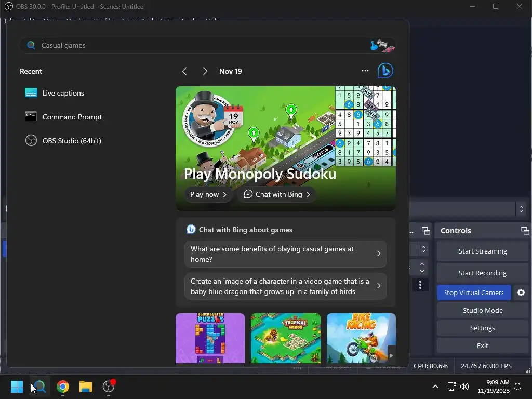Image resolution: width=532 pixels, height=399 pixels.
Task: Click Start Streaming in OBS Controls
Action: click(483, 251)
